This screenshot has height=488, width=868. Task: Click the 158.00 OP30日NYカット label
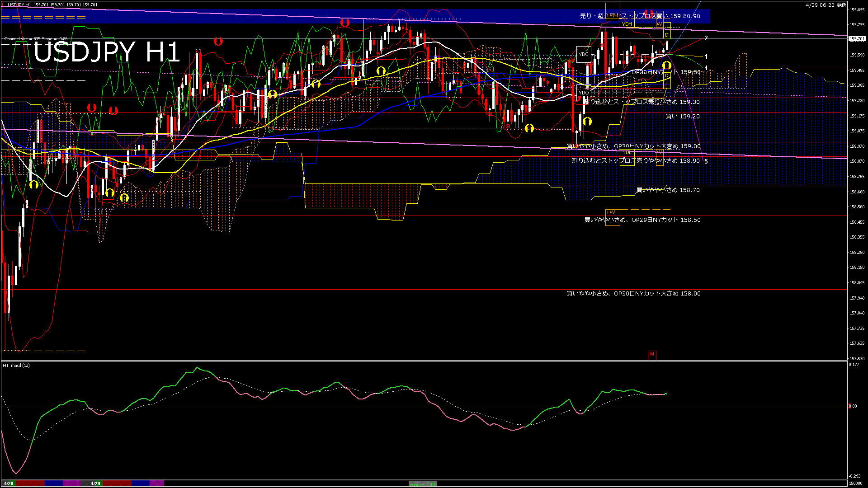[633, 294]
